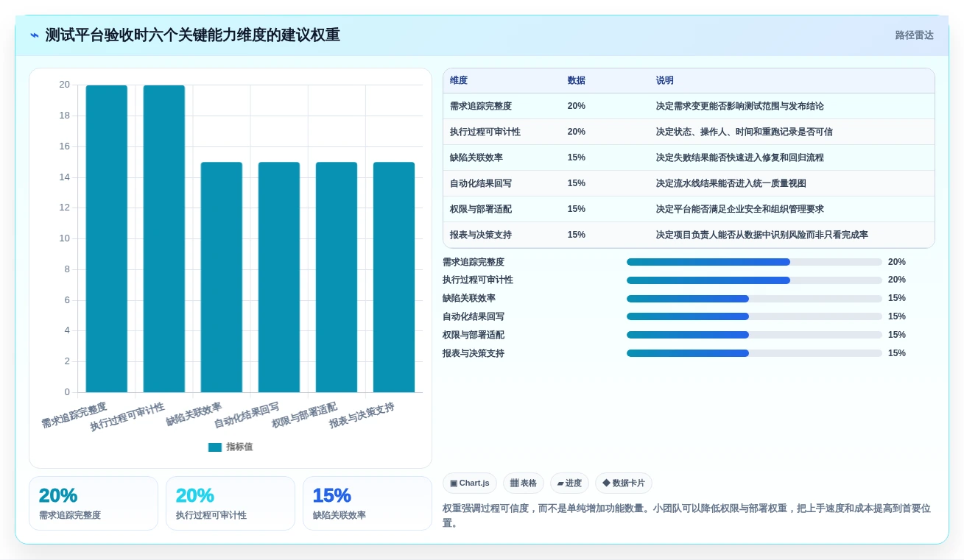Click description 决定状态、操作人、时间和重跑记录是否可信
Screen dimensions: 964x560
tap(745, 132)
